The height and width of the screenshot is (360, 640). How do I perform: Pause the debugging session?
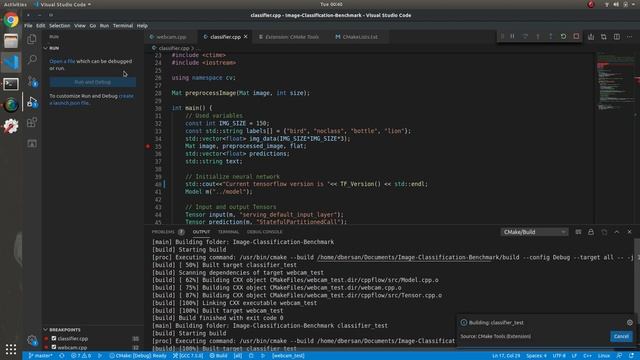pyautogui.click(x=512, y=37)
